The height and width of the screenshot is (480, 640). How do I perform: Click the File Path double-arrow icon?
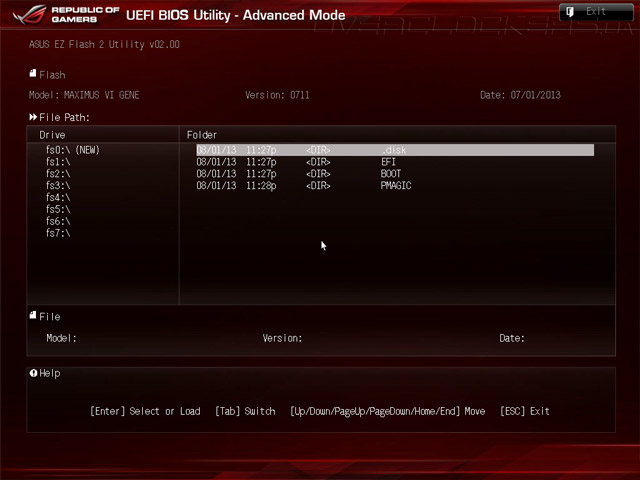(33, 117)
